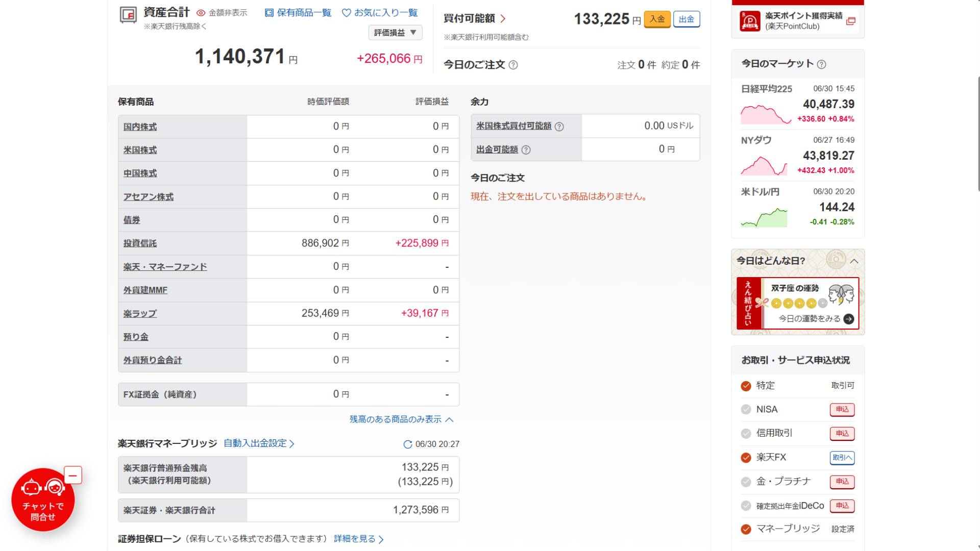The height and width of the screenshot is (551, 980).
Task: Click the 入金 deposit button
Action: (657, 19)
